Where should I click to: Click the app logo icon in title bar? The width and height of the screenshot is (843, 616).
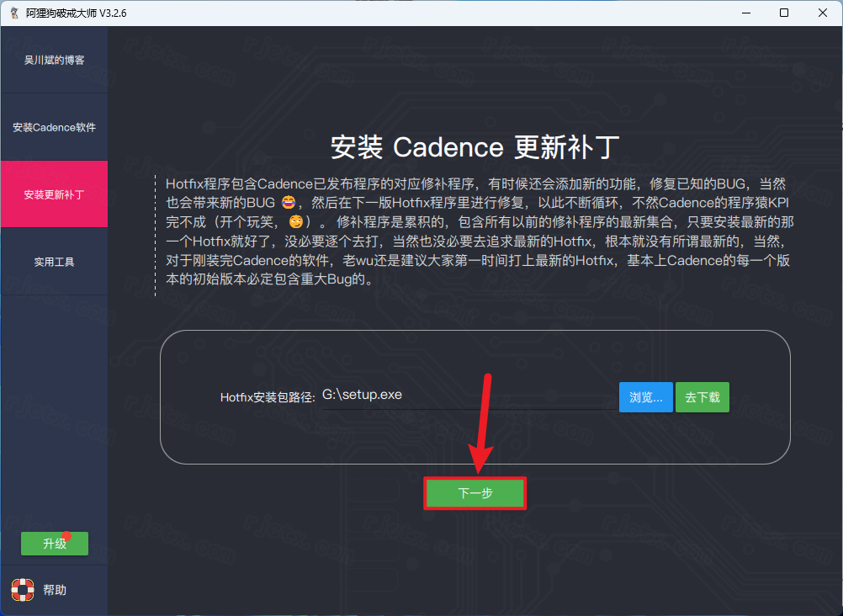[x=14, y=13]
